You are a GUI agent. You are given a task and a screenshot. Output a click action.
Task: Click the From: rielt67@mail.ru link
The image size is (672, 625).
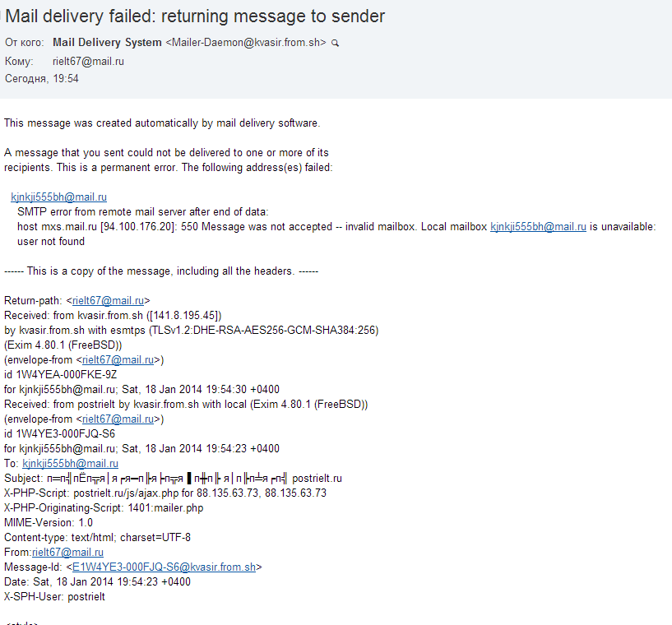67,552
